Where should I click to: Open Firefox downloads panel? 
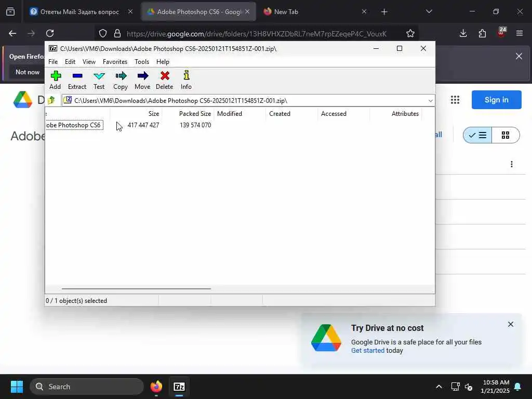pos(463,33)
